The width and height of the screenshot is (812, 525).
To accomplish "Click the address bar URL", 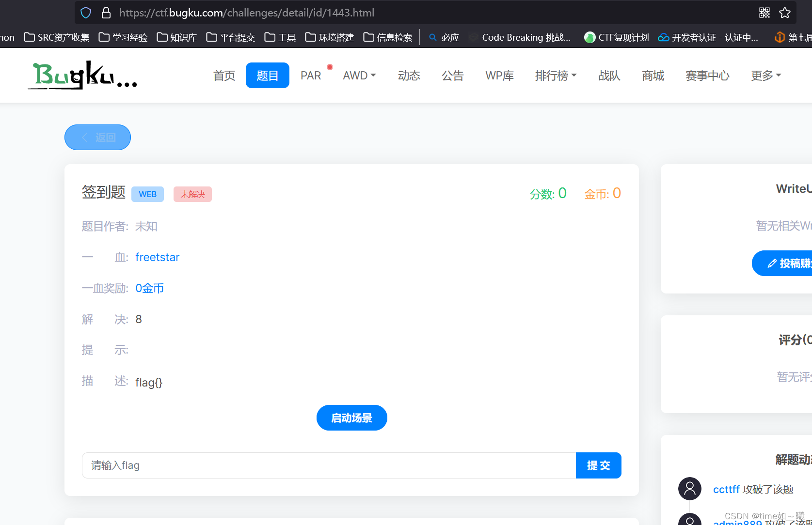I will click(247, 13).
